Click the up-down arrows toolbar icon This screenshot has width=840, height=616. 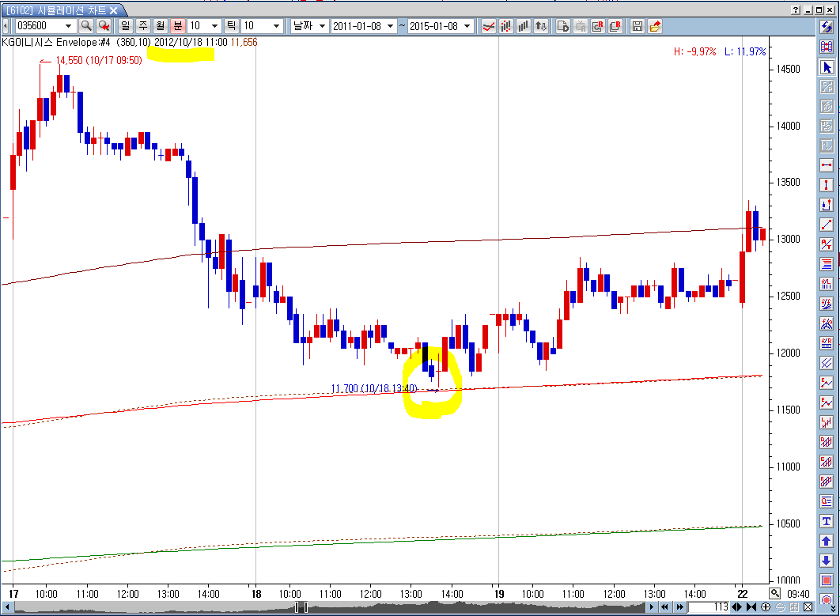tap(541, 26)
